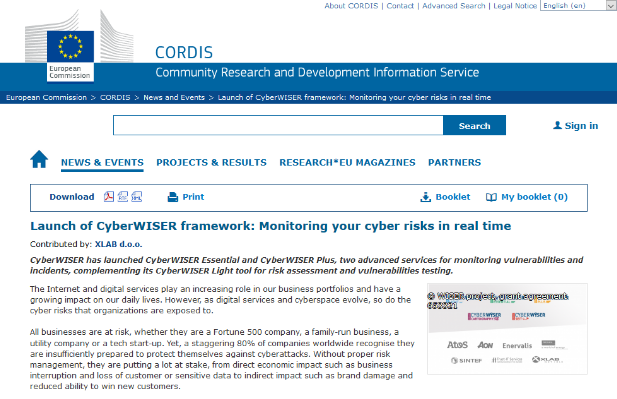Click the Launch of CyberWISER breadcrumb entry
The height and width of the screenshot is (399, 617).
pos(354,97)
